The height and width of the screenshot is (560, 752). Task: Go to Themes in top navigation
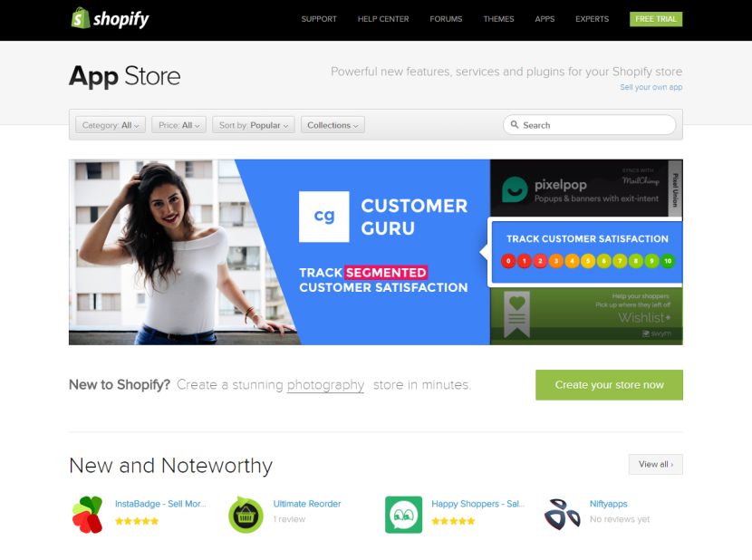[499, 19]
